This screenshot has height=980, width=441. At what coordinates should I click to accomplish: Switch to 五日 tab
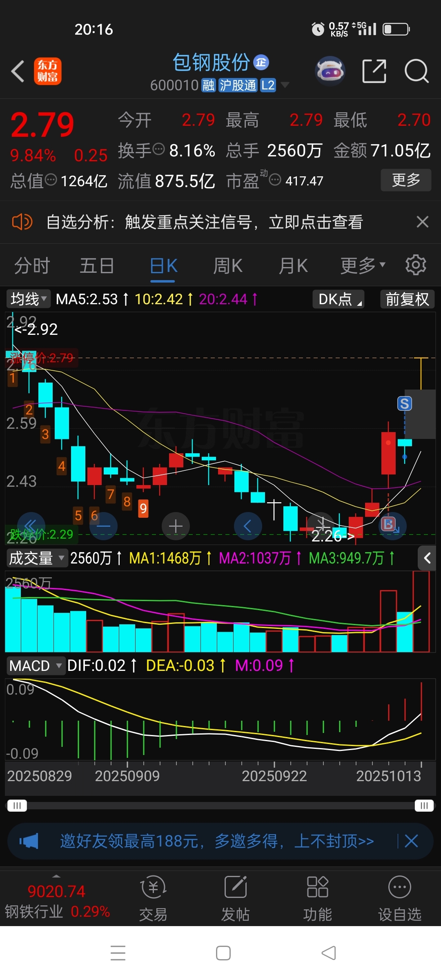(97, 266)
